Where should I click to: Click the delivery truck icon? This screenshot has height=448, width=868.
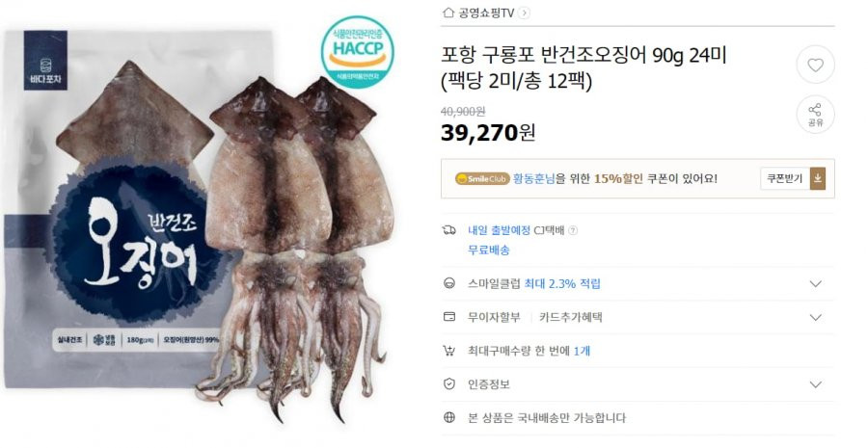448,230
